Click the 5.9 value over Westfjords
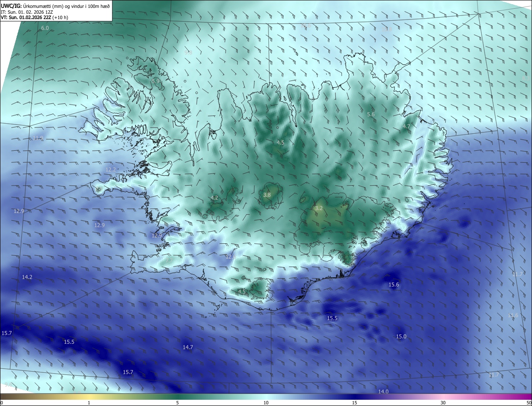The image size is (532, 406). tap(156, 81)
